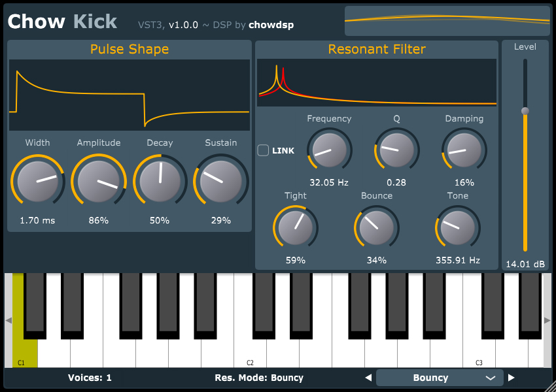Click Res. Mode: Bouncy selector
This screenshot has width=556, height=392.
[259, 378]
